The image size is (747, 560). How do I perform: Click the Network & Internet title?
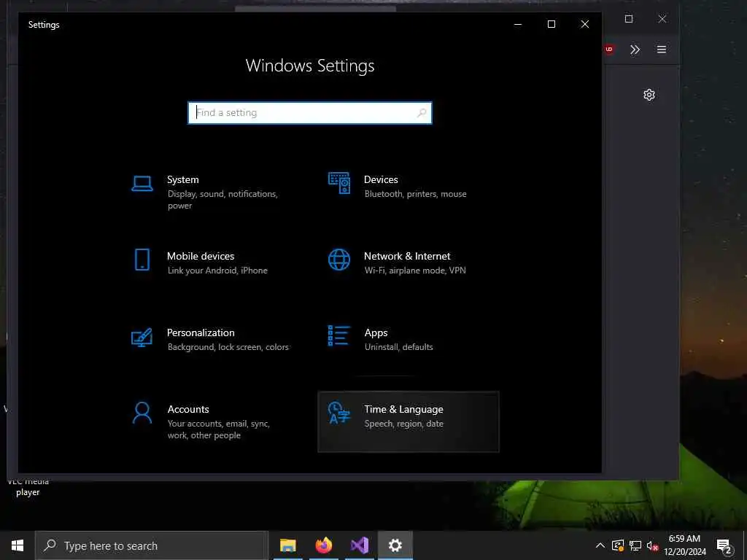click(407, 256)
